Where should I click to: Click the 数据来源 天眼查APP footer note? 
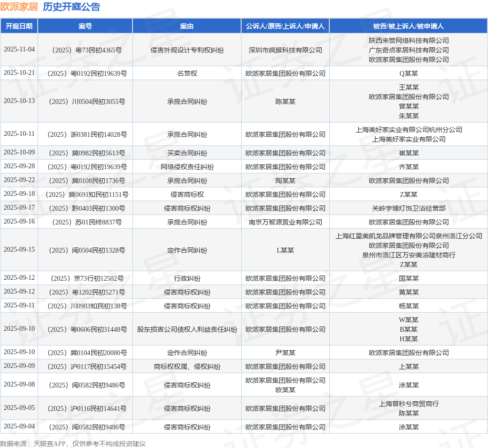[x=73, y=444]
